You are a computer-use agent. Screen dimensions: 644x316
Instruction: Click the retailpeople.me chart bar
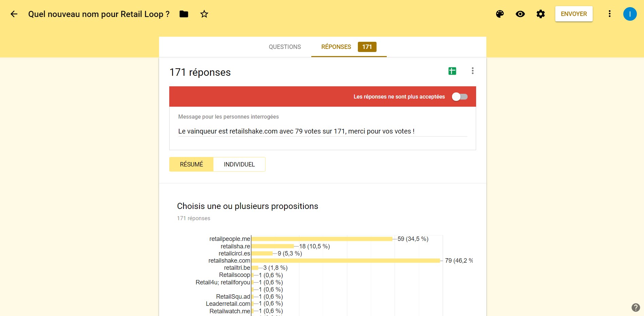(x=322, y=239)
